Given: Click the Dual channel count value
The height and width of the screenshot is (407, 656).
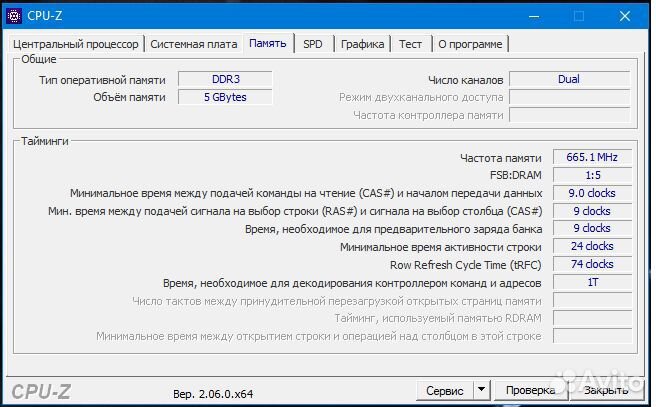Looking at the screenshot, I should pyautogui.click(x=569, y=79).
